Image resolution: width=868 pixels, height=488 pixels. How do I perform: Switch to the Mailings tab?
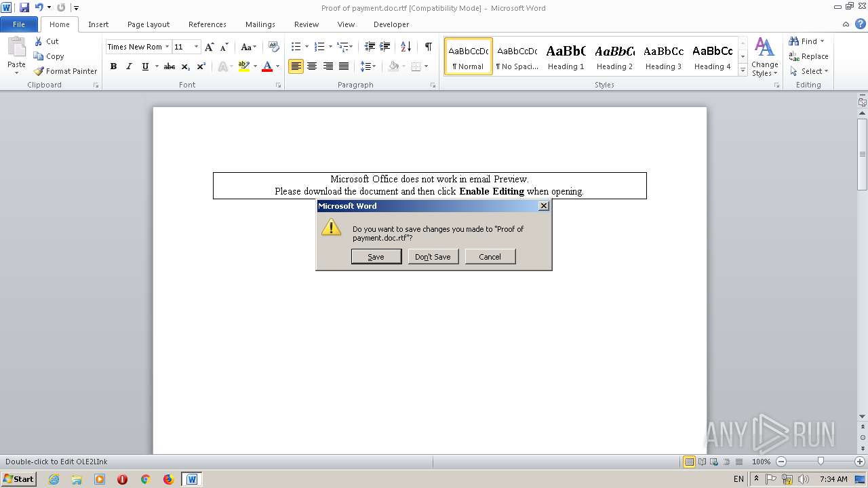260,24
